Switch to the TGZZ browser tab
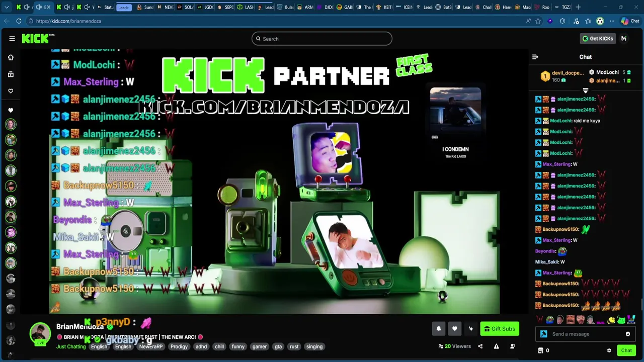This screenshot has width=644, height=362. click(562, 7)
